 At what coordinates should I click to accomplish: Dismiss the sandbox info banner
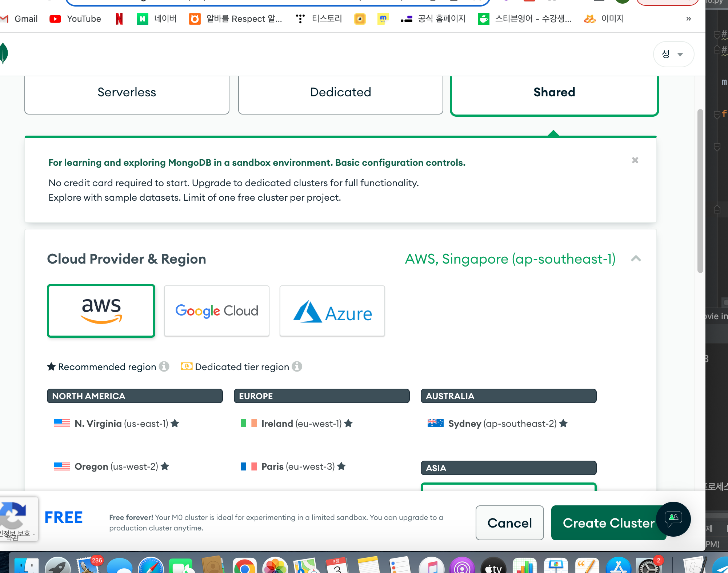[635, 160]
